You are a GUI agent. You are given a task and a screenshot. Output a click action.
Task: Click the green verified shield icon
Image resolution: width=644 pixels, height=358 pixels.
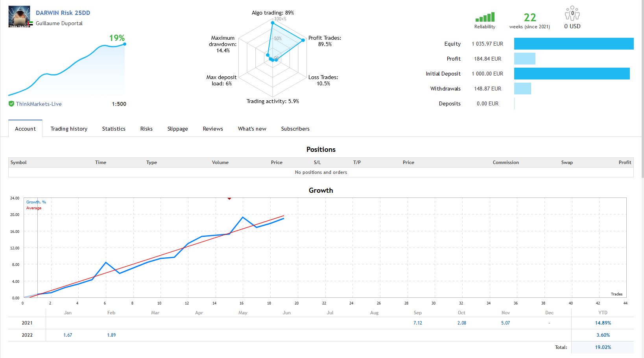coord(11,104)
